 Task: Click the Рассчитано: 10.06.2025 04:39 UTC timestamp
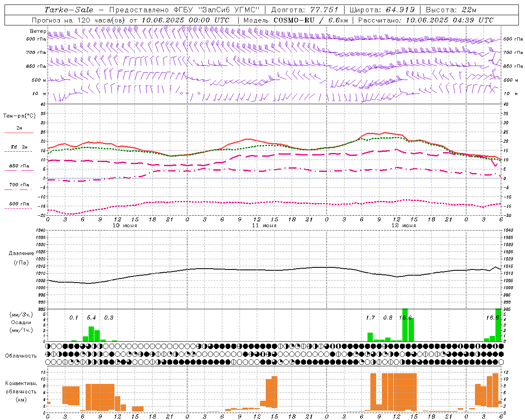(x=426, y=20)
